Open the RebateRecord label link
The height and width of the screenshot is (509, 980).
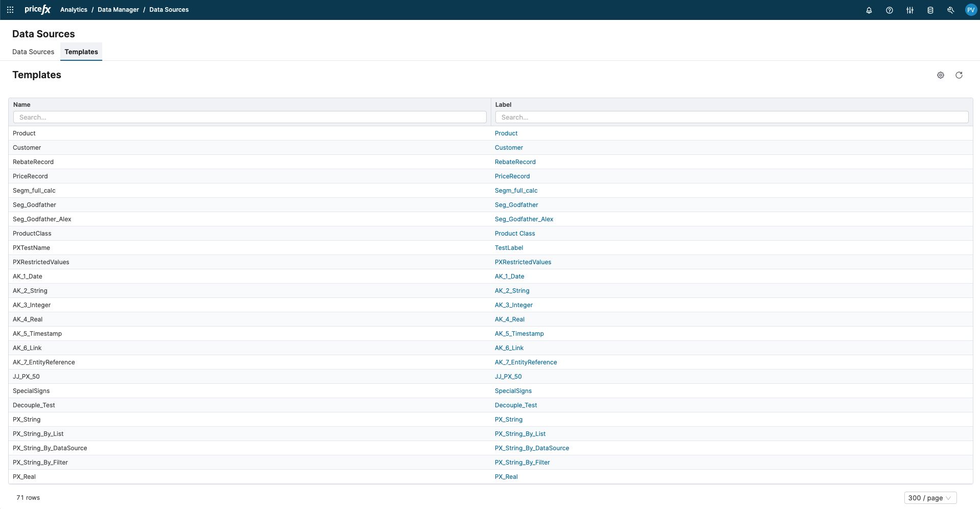click(x=515, y=162)
